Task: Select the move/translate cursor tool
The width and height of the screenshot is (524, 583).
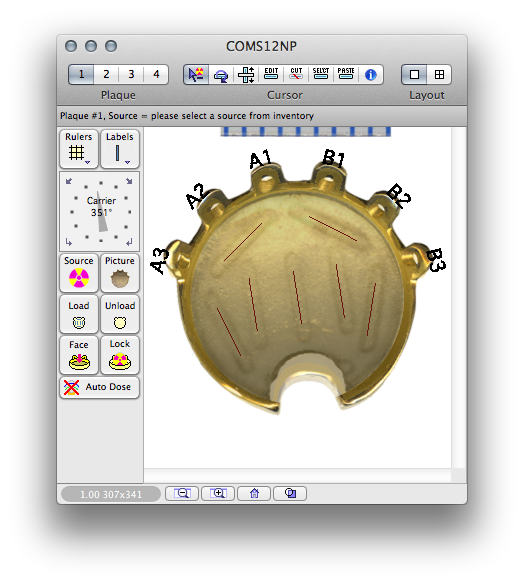Action: (x=246, y=75)
